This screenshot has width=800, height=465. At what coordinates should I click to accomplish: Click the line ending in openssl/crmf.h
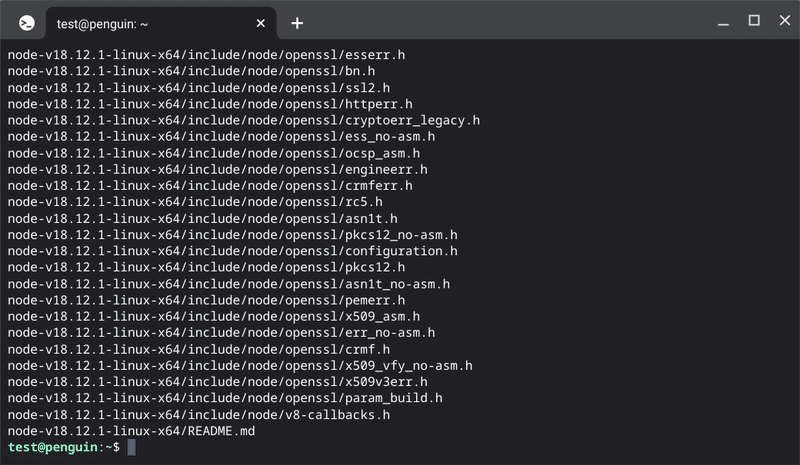coord(199,349)
